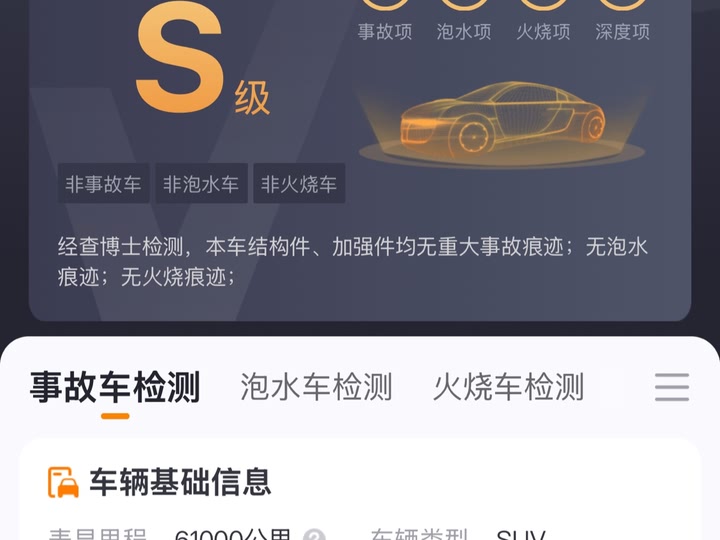
Task: Switch to the 泡水车检测 tab
Action: pos(316,387)
